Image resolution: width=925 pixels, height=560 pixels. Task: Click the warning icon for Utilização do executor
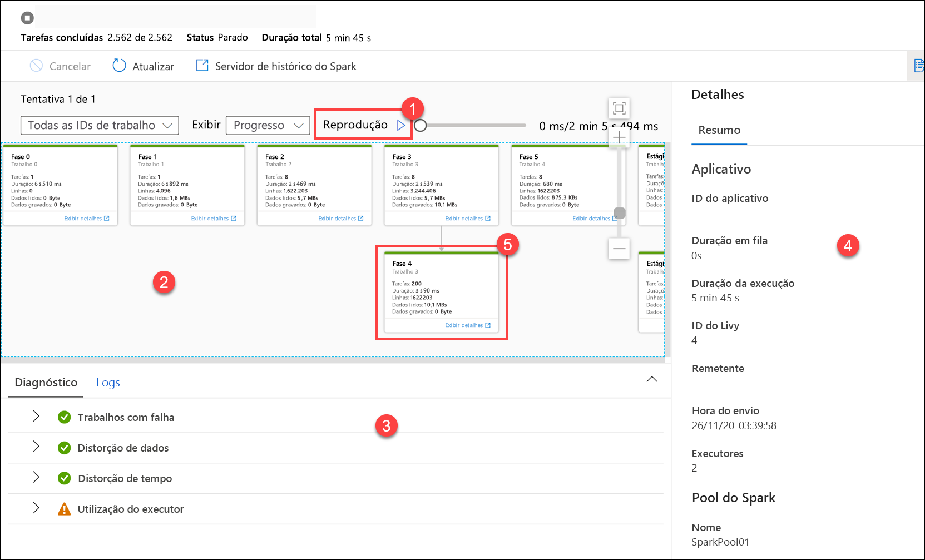pyautogui.click(x=65, y=509)
